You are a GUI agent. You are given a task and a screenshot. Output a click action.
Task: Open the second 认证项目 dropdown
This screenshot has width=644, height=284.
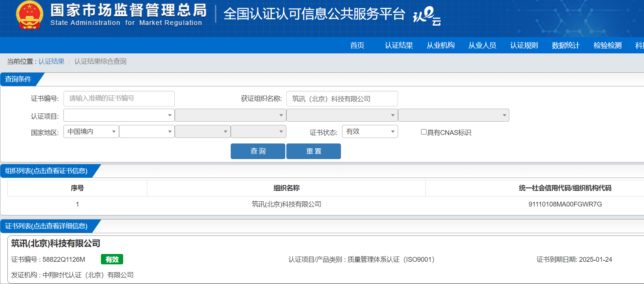[230, 115]
